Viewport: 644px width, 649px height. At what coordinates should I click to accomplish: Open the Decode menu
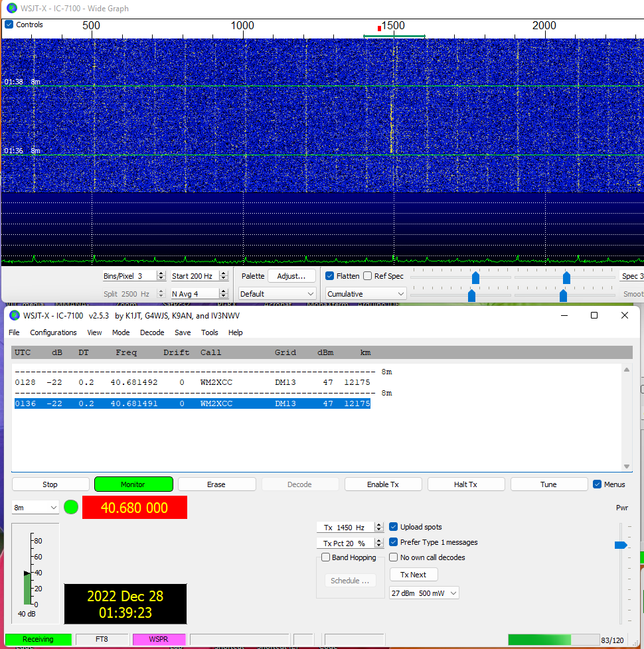(x=151, y=332)
